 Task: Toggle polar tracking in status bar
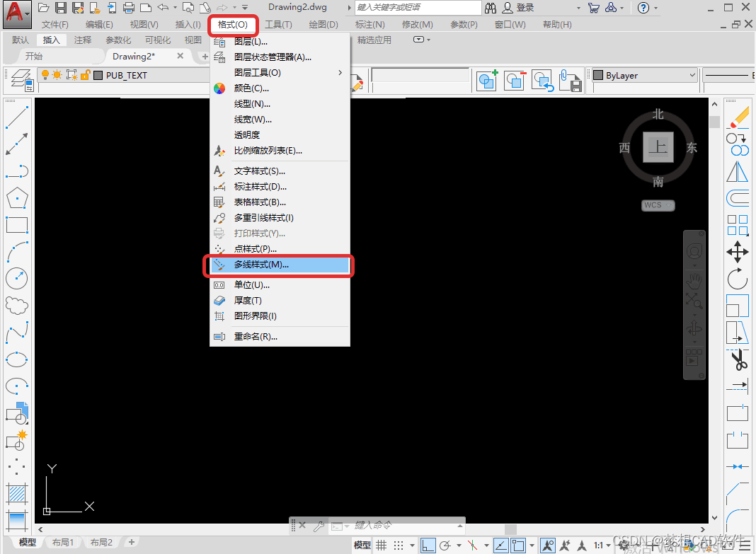pyautogui.click(x=445, y=546)
